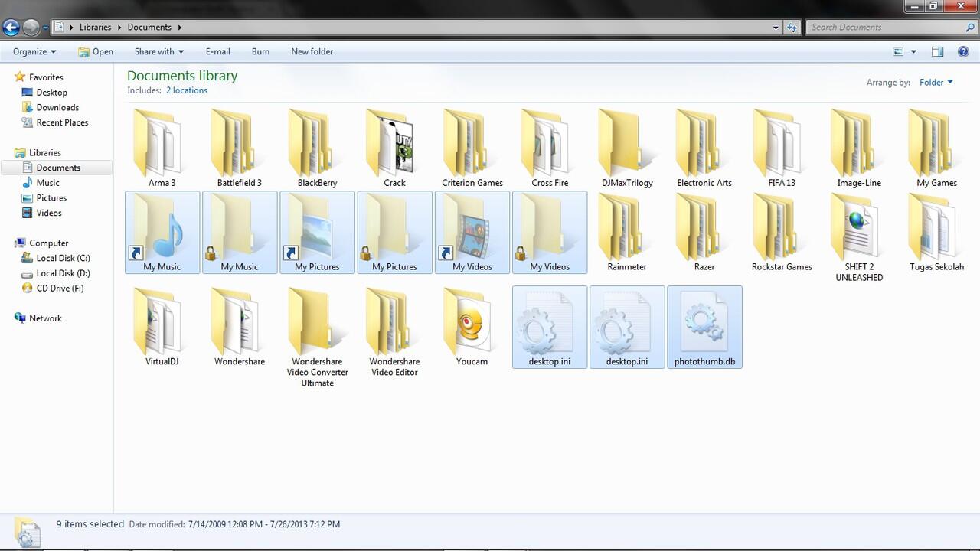This screenshot has width=980, height=551.
Task: Open the change view options arrow
Action: [x=913, y=52]
